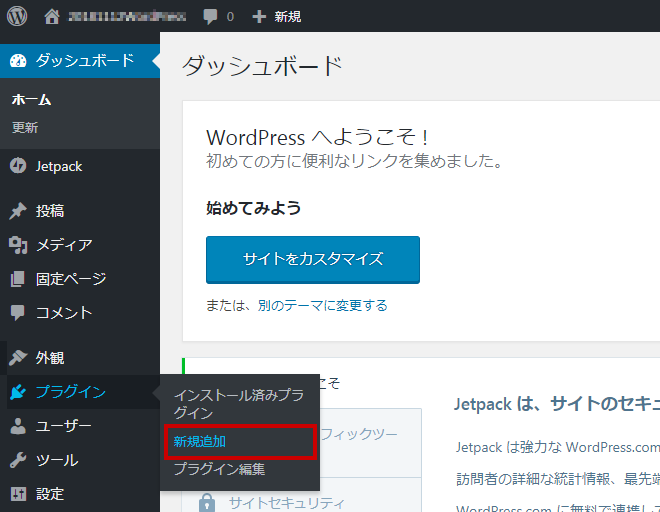Open the ツール menu
This screenshot has width=660, height=512.
click(x=80, y=460)
